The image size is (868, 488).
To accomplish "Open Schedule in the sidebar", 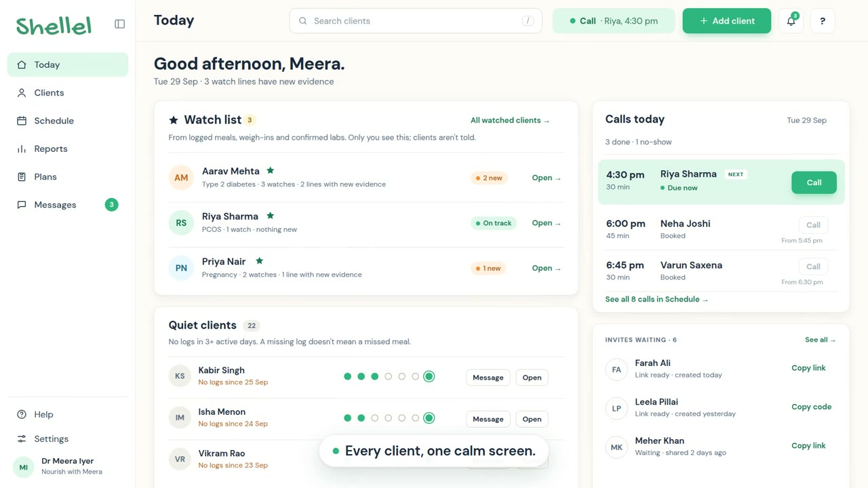I will [x=68, y=121].
